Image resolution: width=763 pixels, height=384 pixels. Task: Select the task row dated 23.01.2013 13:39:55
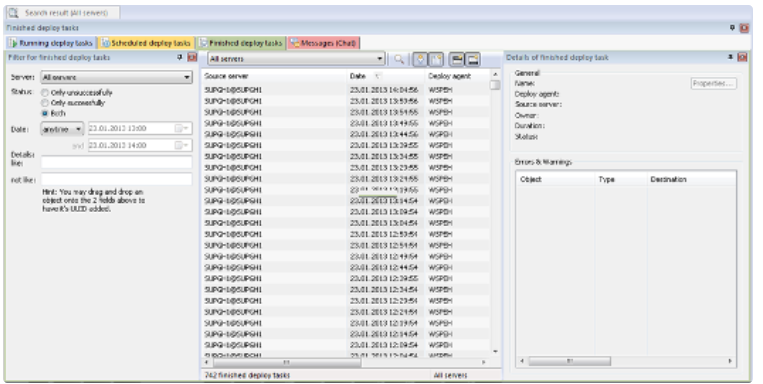(x=346, y=146)
